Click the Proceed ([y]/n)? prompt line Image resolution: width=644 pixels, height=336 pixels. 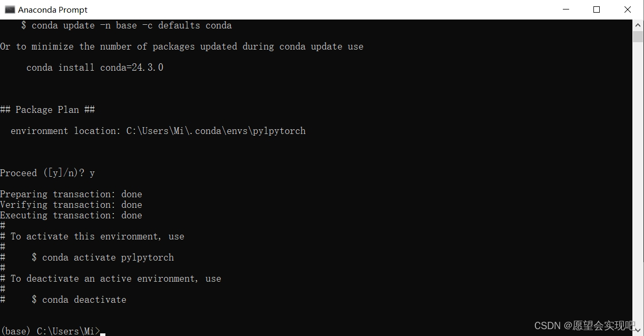pyautogui.click(x=47, y=173)
